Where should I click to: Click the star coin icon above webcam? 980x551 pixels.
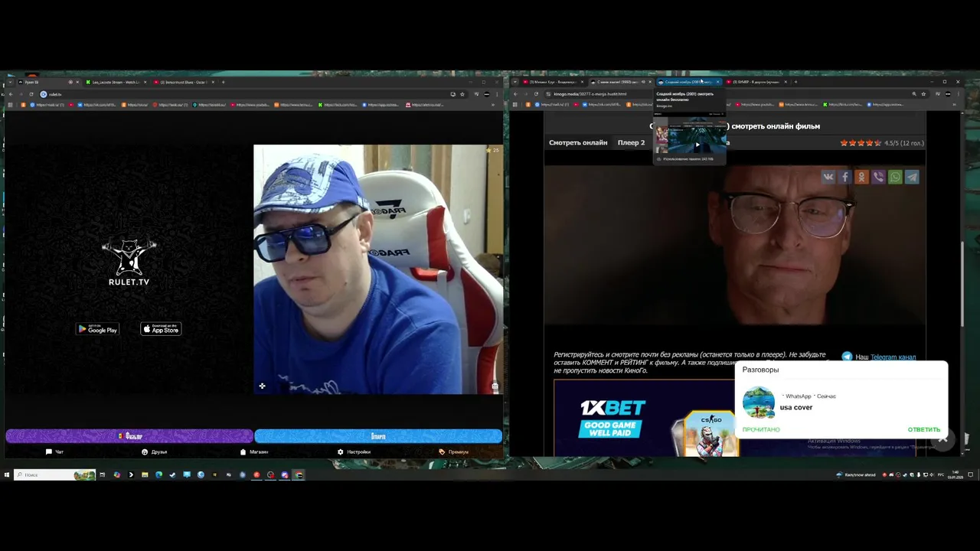[x=488, y=150]
